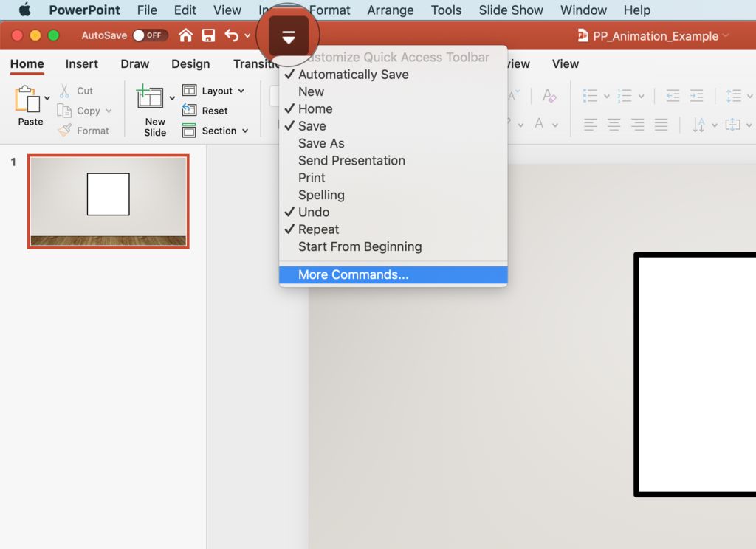The image size is (756, 549).
Task: Open the Section dropdown
Action: (x=215, y=131)
